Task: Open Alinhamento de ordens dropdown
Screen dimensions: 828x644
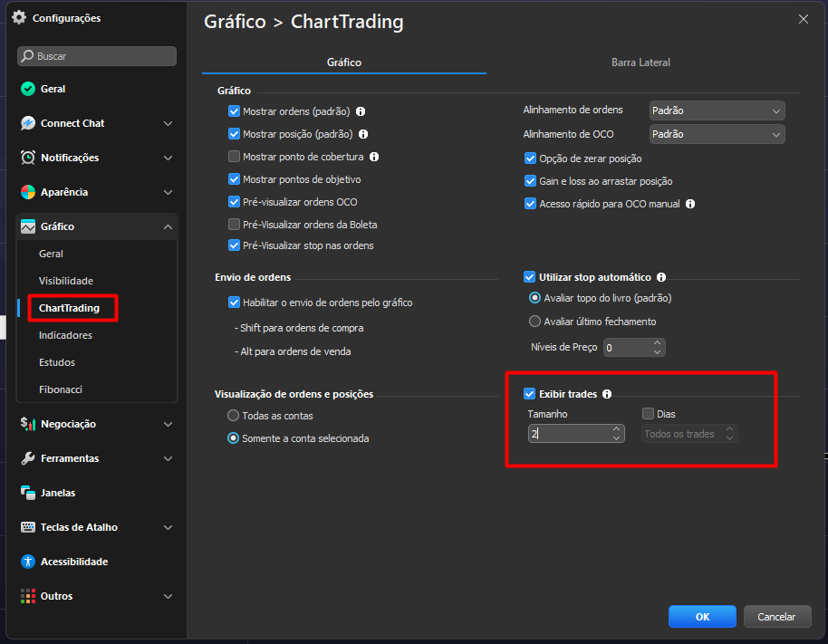Action: [717, 111]
